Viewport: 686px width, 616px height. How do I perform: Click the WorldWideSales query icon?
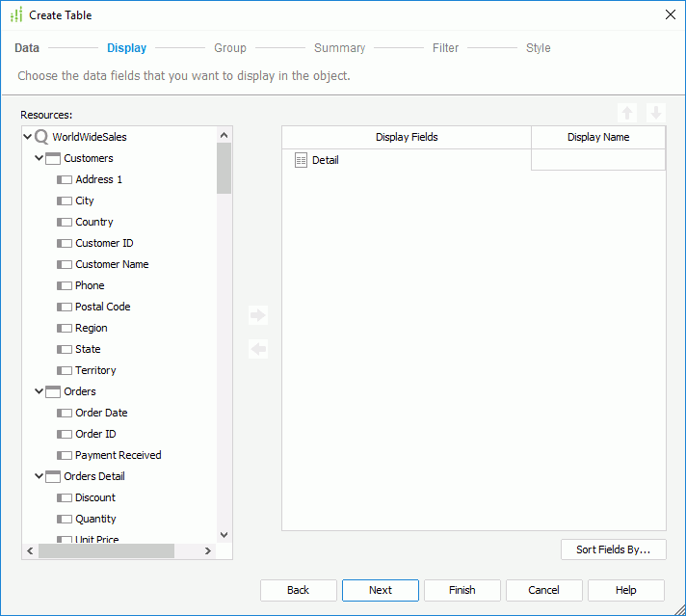pyautogui.click(x=41, y=137)
